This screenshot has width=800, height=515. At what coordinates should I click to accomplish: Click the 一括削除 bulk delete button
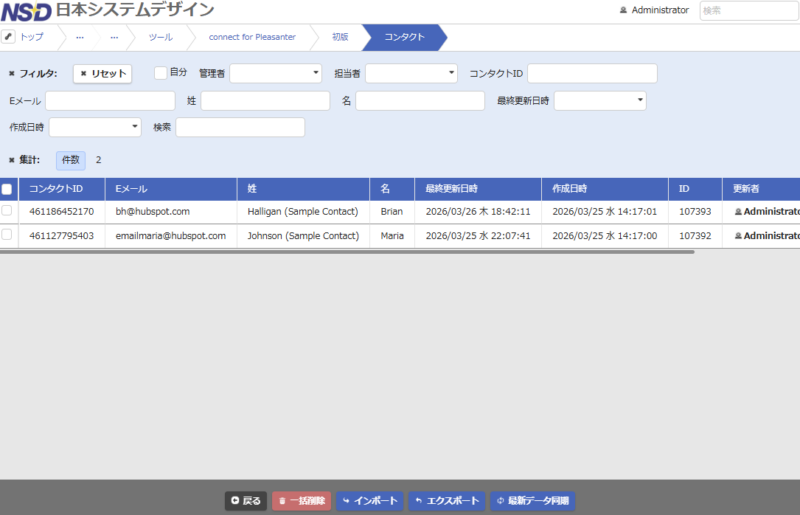coord(301,501)
